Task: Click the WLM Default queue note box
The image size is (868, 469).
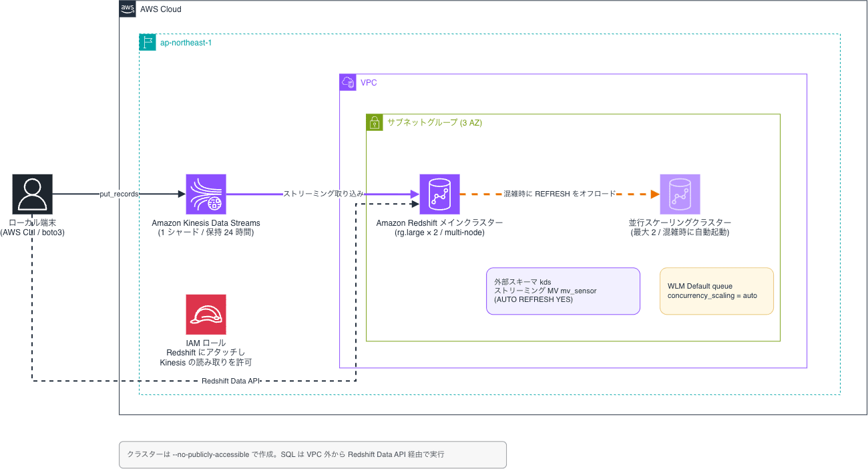Action: click(x=716, y=291)
